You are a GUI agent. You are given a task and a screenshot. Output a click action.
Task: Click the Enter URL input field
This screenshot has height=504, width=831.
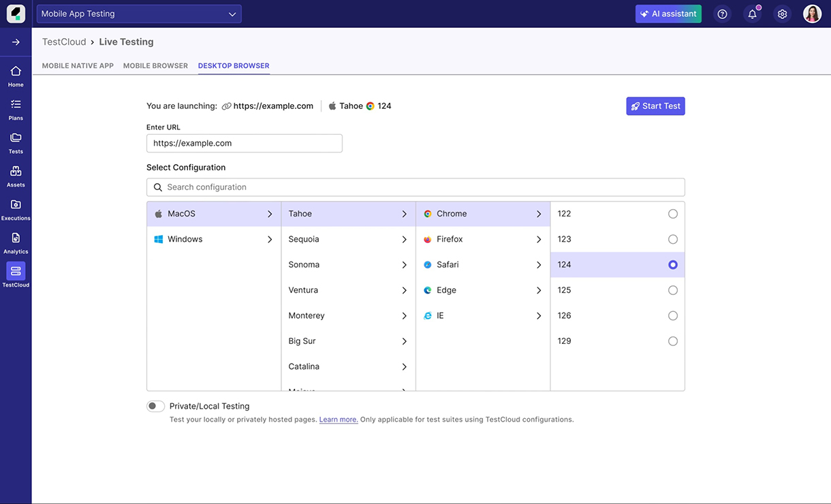(245, 143)
